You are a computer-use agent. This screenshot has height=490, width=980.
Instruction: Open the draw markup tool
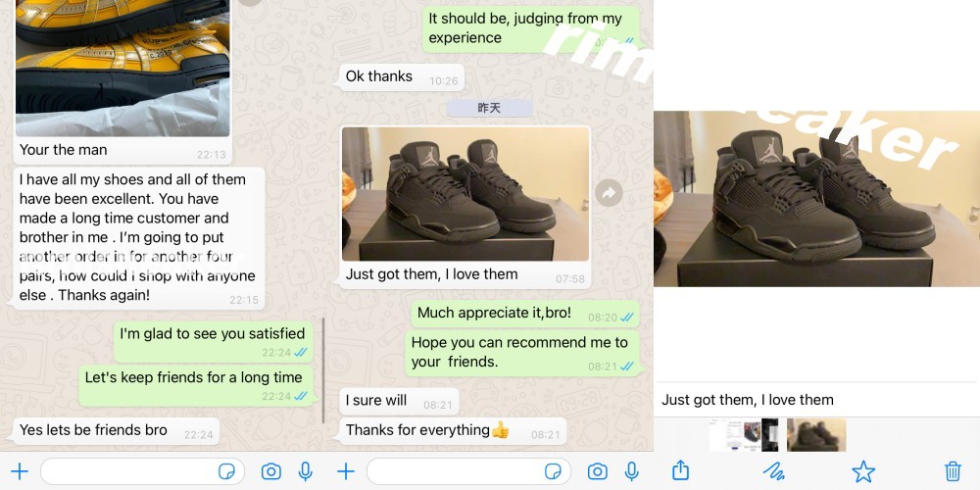(x=774, y=471)
